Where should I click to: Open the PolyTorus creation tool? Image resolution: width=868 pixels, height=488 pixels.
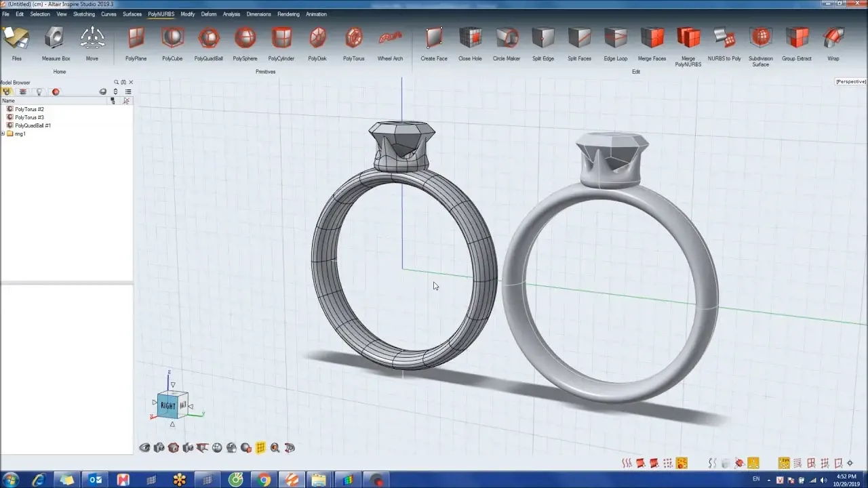pyautogui.click(x=353, y=39)
